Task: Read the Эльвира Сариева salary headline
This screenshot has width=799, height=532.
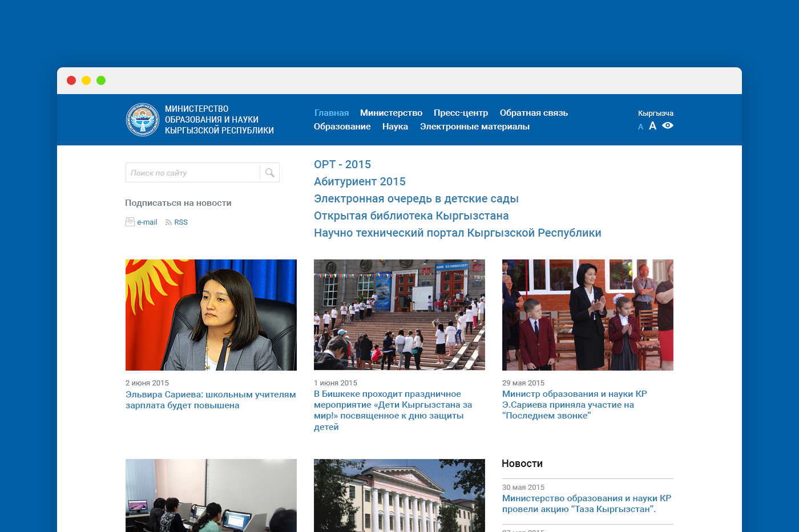Action: click(211, 400)
